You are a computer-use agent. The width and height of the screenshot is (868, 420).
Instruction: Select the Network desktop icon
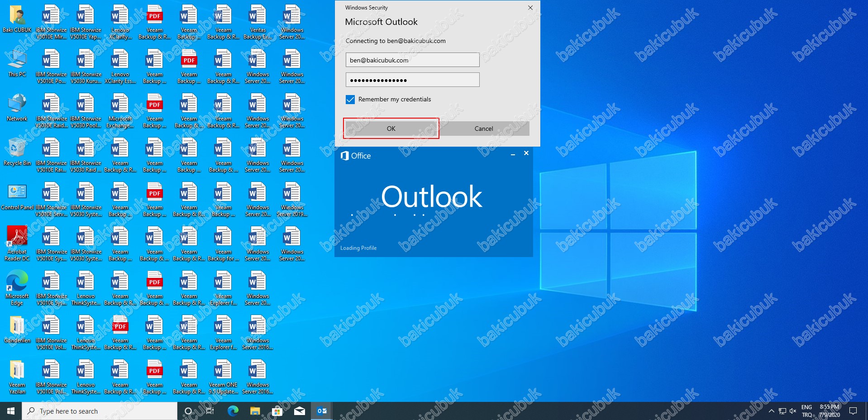pyautogui.click(x=17, y=108)
